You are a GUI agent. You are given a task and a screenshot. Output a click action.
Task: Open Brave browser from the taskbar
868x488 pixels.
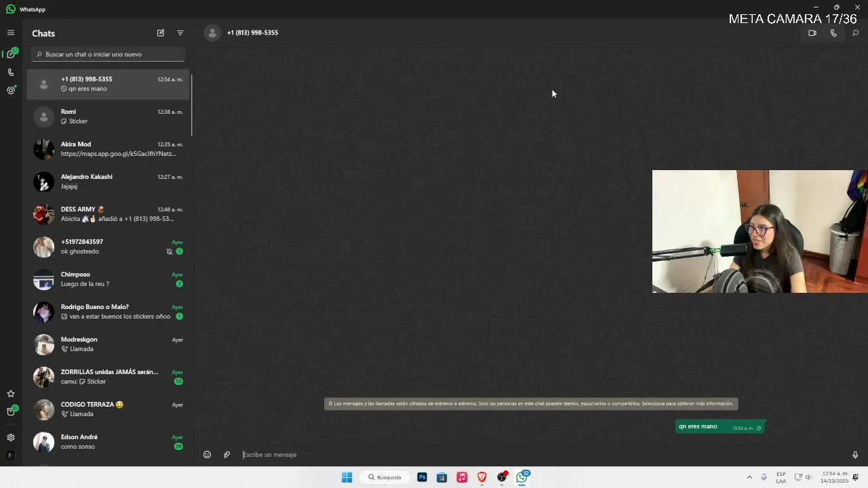point(481,477)
